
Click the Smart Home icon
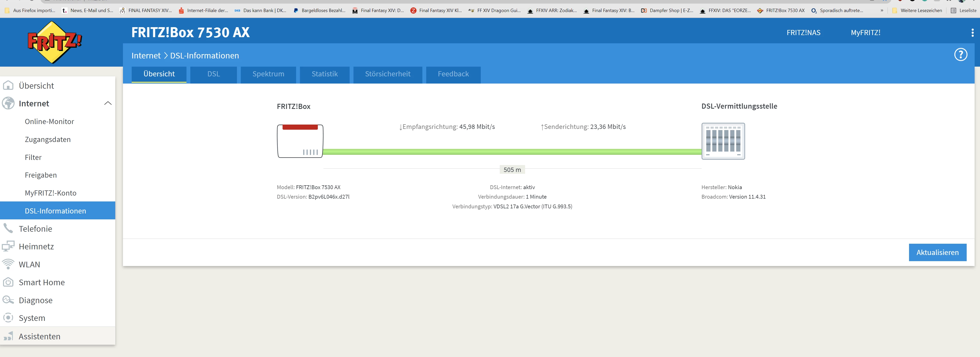coord(8,282)
